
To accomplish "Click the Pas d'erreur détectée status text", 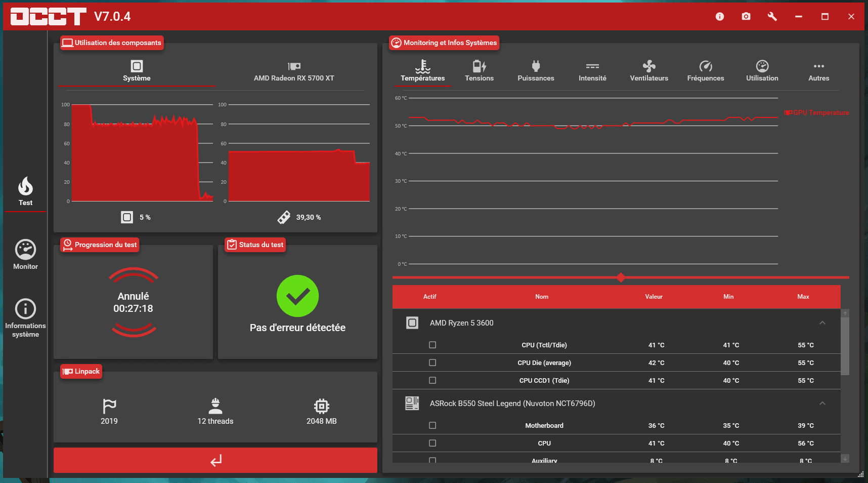I will click(x=297, y=328).
